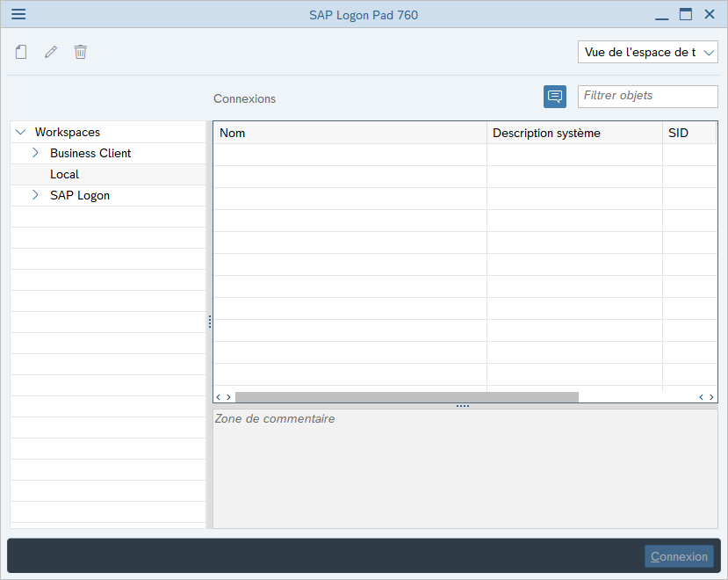Click the horizontal splitter handle above comments

(x=463, y=406)
